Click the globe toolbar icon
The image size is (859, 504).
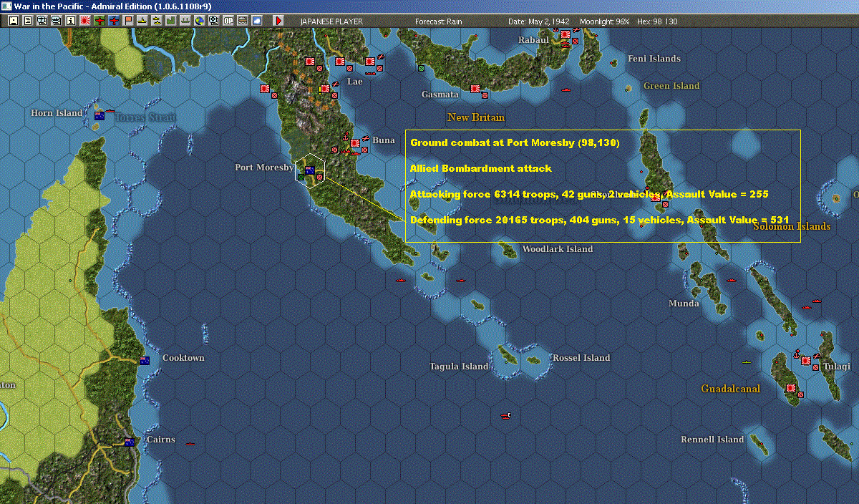click(x=200, y=21)
